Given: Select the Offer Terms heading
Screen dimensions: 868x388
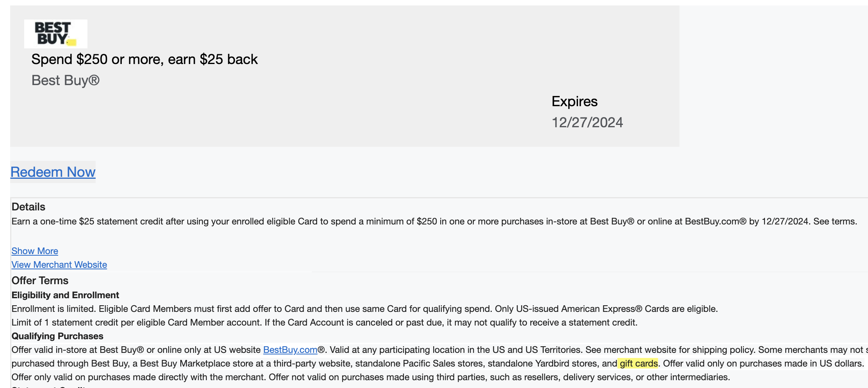Looking at the screenshot, I should [x=40, y=280].
